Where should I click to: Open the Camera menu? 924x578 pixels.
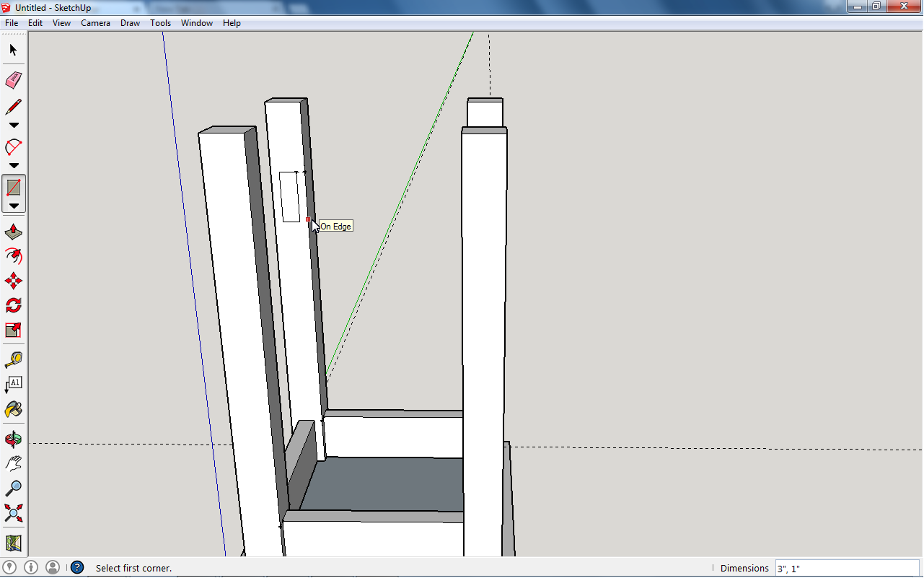pos(95,22)
